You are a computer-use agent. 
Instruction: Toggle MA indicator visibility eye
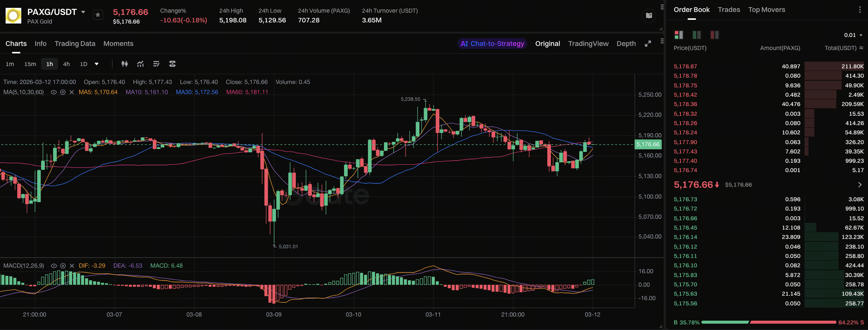(x=54, y=92)
